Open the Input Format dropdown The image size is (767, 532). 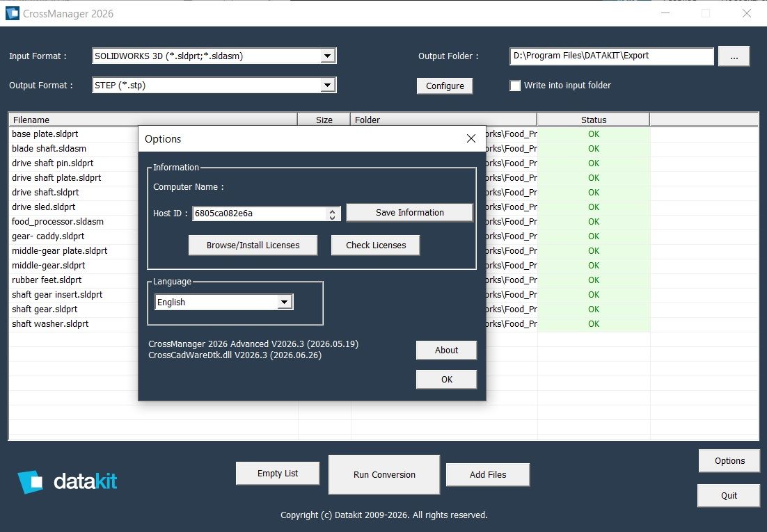pyautogui.click(x=328, y=56)
